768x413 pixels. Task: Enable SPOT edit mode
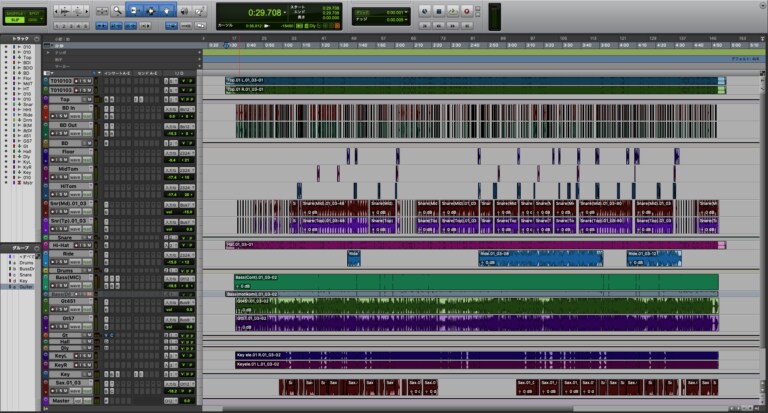point(34,13)
